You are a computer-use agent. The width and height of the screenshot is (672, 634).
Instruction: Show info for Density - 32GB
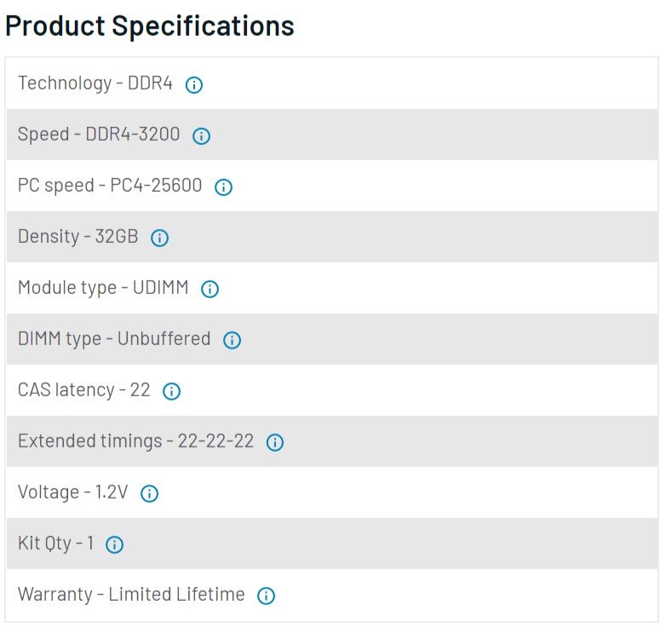(159, 238)
